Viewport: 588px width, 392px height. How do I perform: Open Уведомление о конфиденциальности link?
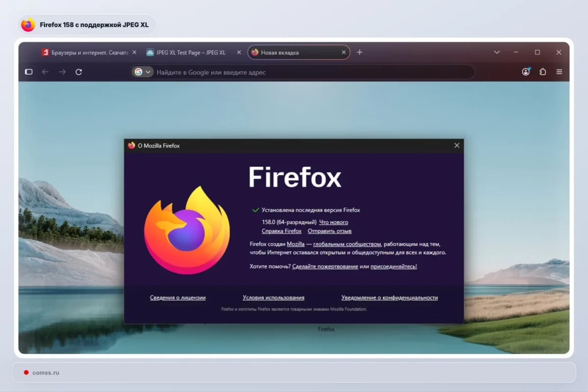[390, 297]
